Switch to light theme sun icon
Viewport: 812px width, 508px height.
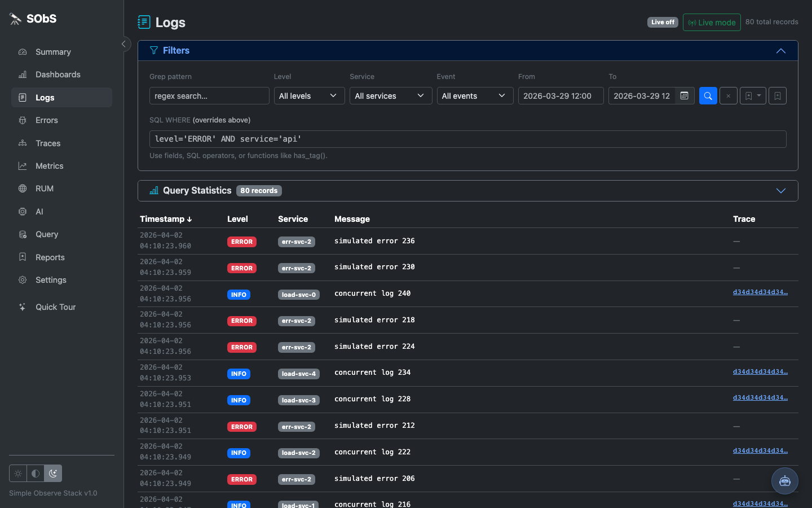[x=18, y=474]
